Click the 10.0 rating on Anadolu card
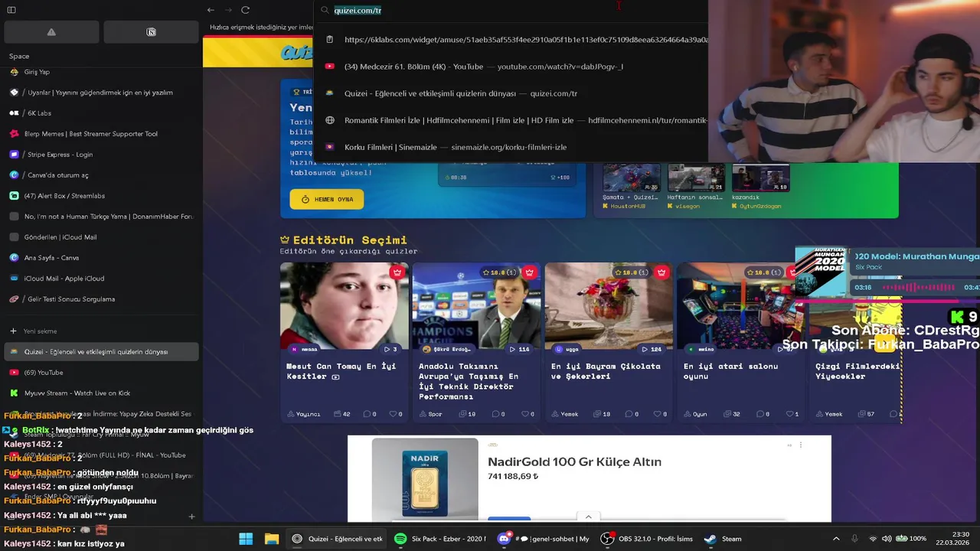 coord(498,272)
